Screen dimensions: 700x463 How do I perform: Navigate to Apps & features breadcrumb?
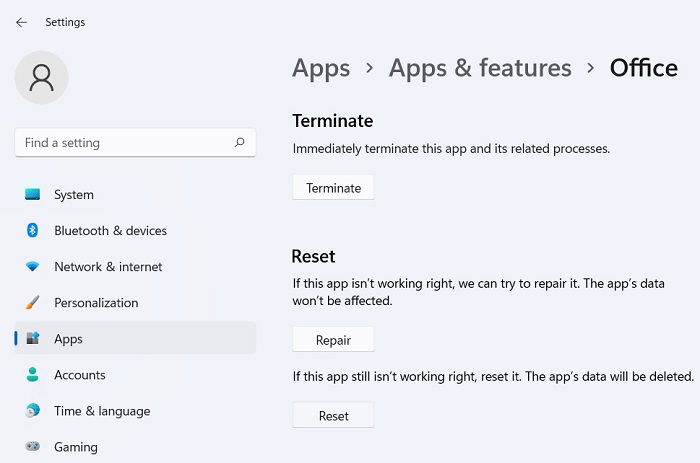tap(480, 68)
